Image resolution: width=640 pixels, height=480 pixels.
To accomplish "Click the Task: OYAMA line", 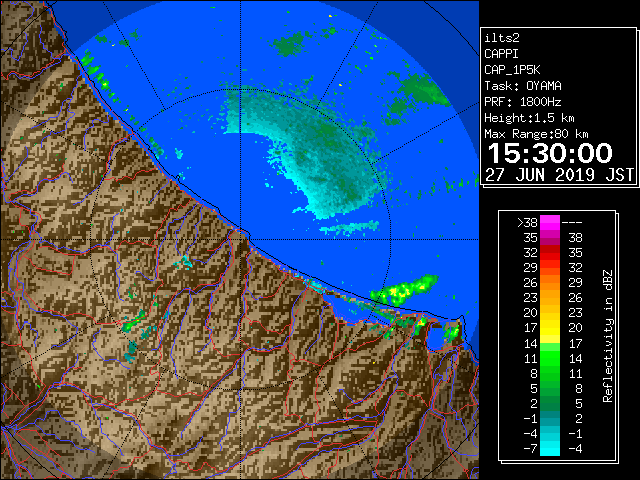I will click(x=523, y=86).
